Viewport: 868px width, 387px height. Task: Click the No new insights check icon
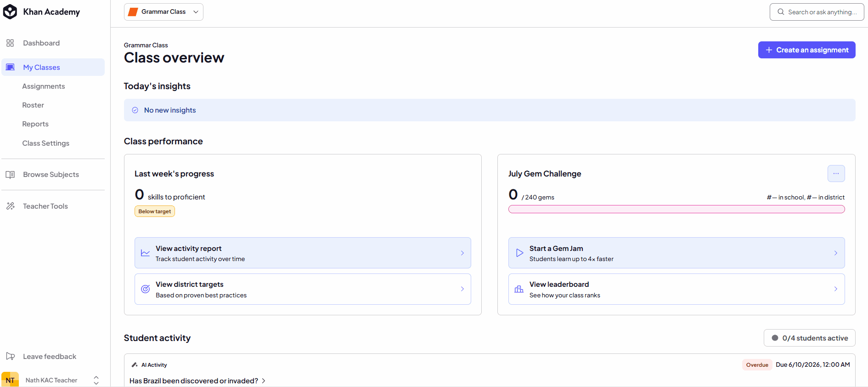coord(135,110)
